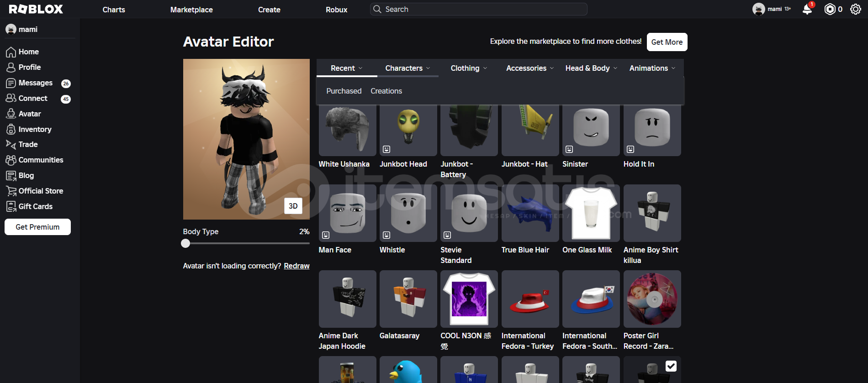The width and height of the screenshot is (868, 383).
Task: Click in the Search field
Action: pyautogui.click(x=479, y=9)
